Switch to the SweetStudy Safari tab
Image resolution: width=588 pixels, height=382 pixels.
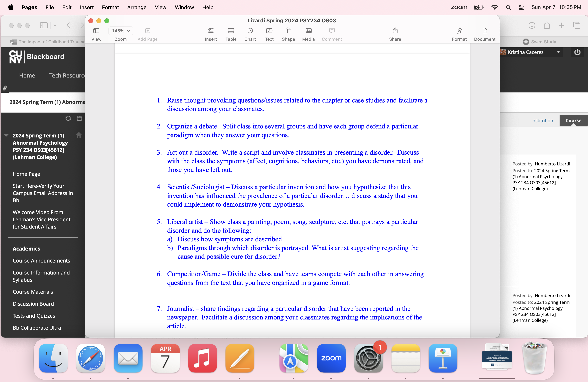540,42
